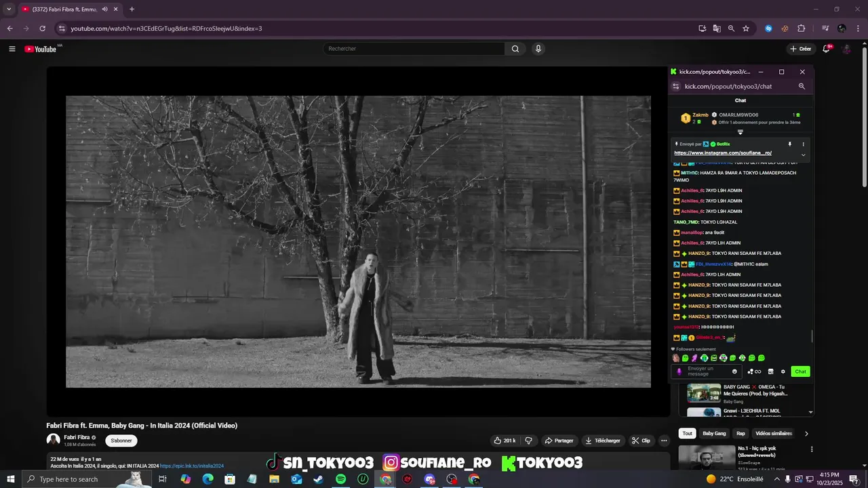Go to the YouTube home logo
Screen dimensions: 868x488
[41, 49]
